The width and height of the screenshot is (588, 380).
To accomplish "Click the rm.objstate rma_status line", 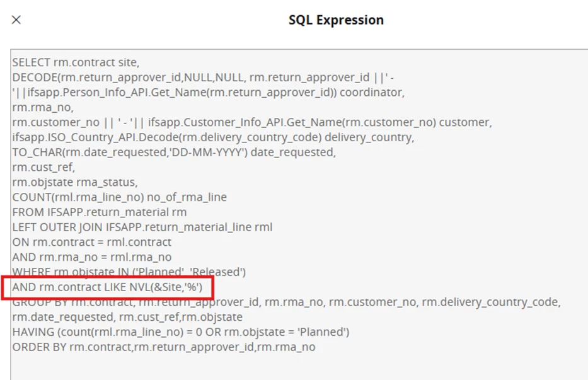I will pyautogui.click(x=74, y=182).
